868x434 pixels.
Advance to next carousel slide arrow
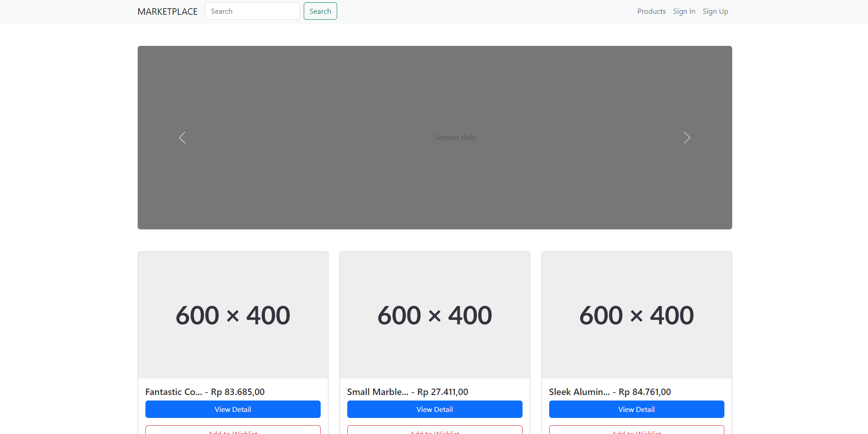687,138
